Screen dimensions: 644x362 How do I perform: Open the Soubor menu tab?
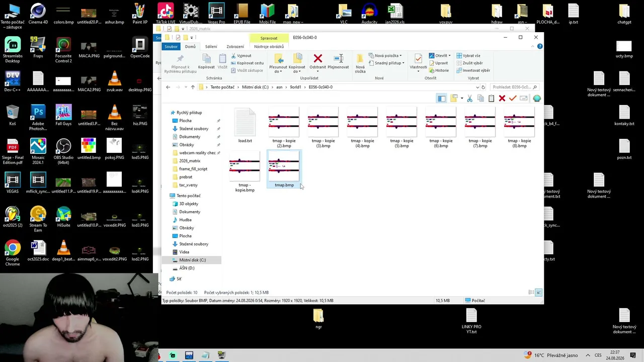171,46
